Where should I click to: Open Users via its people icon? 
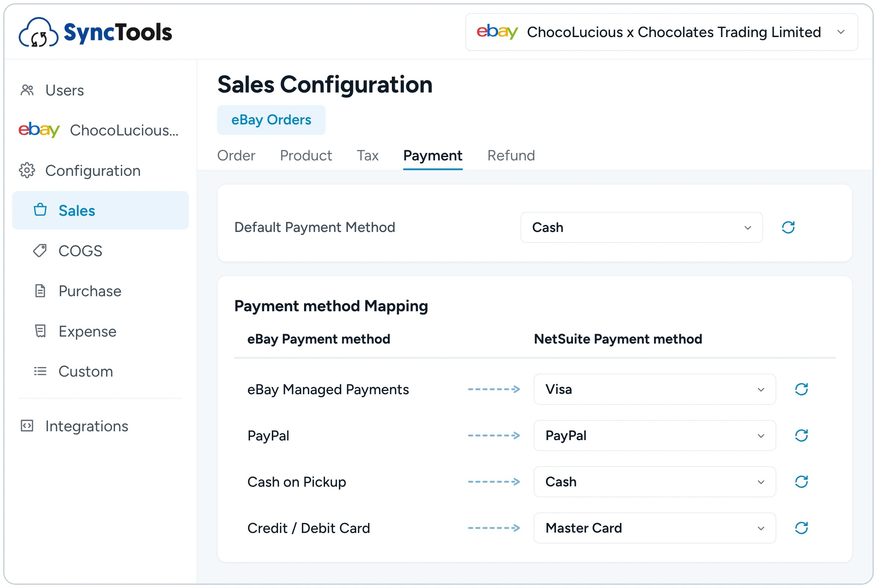27,90
